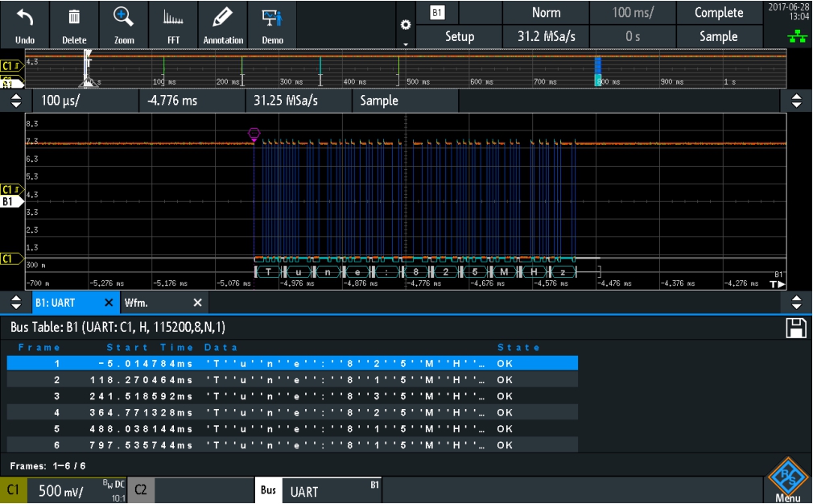
Task: Click the bus table title text
Action: 118,327
